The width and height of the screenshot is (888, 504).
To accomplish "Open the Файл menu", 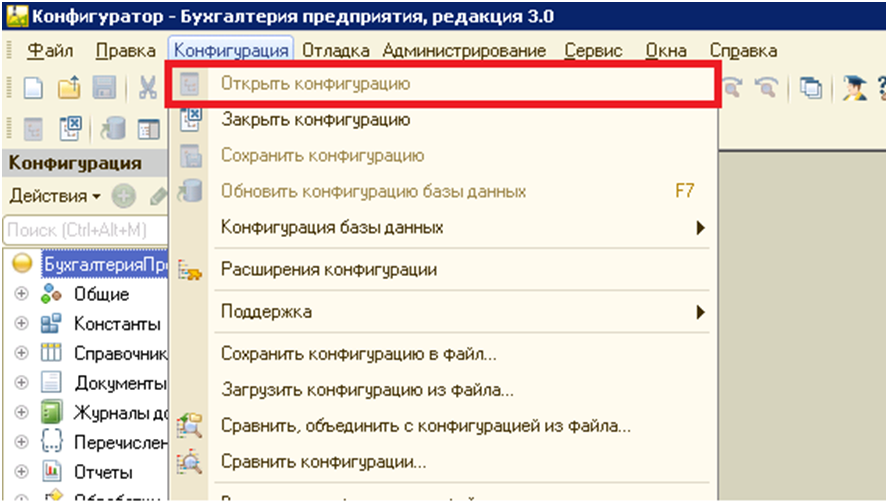I will pyautogui.click(x=50, y=50).
